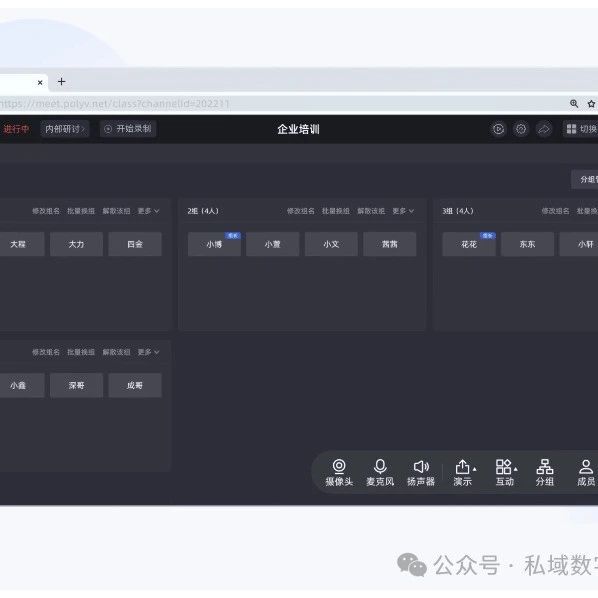Expand 更多 in the group containing 深哥
Image resolution: width=598 pixels, height=598 pixels.
[x=148, y=352]
